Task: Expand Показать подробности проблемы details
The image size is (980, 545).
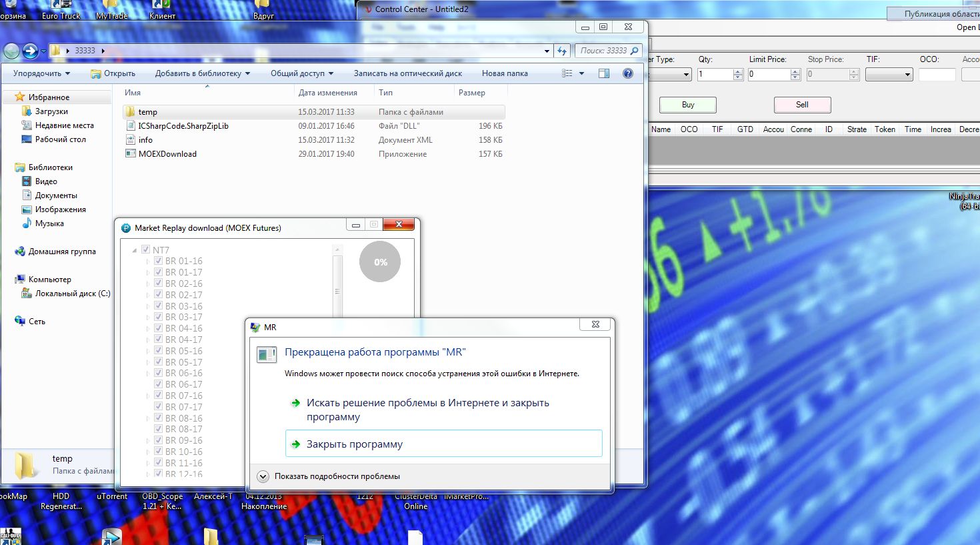Action: [263, 476]
